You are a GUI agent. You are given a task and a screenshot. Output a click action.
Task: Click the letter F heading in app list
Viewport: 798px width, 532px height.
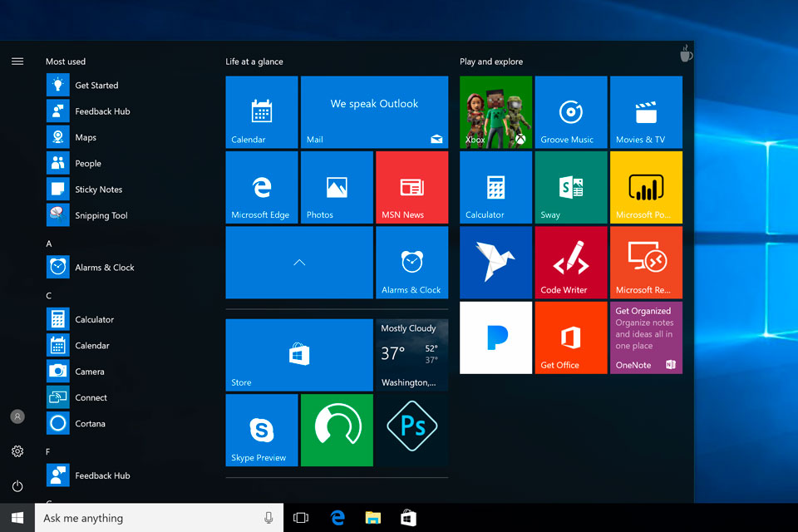click(x=48, y=451)
